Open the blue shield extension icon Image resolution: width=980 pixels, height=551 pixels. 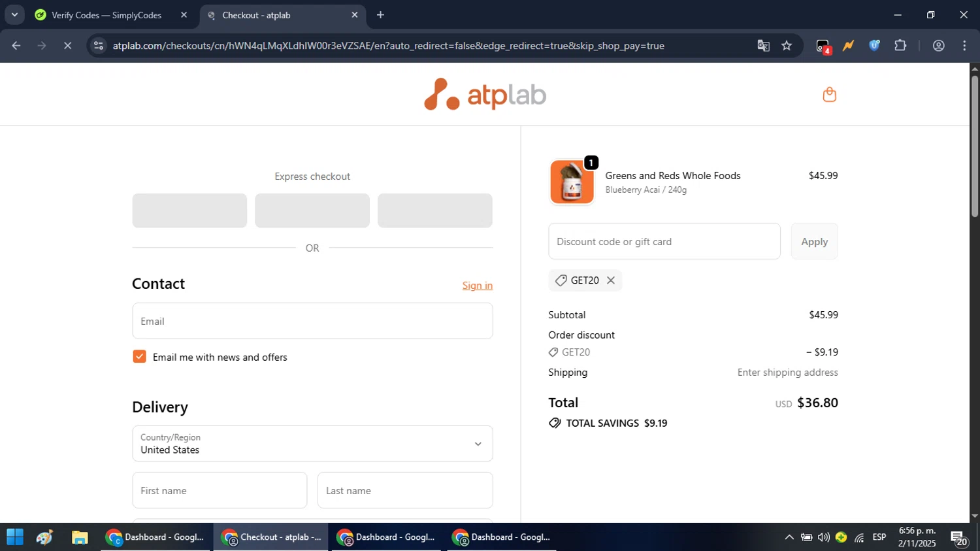(874, 46)
